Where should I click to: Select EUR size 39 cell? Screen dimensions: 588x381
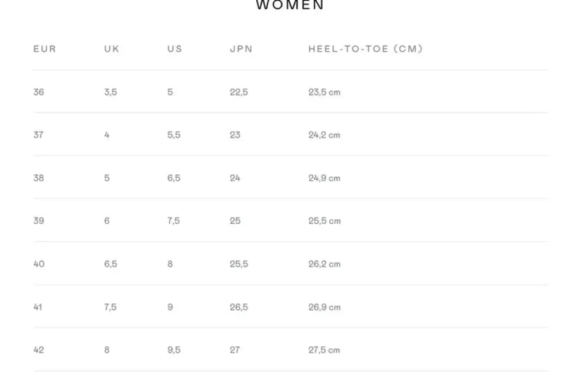click(39, 221)
